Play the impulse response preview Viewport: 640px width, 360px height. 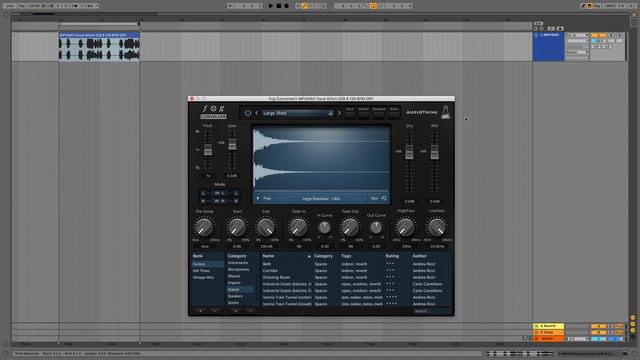(264, 198)
